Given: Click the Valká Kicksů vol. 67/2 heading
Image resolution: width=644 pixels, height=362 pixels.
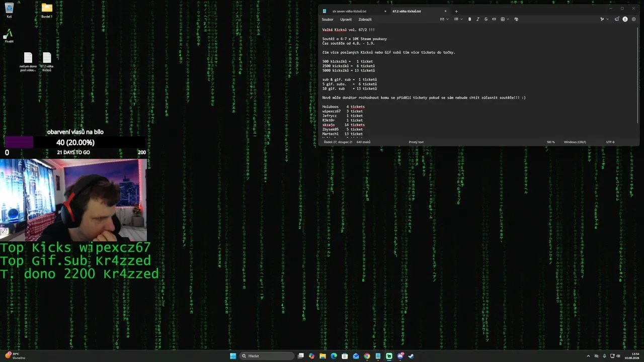Looking at the screenshot, I should [x=349, y=30].
